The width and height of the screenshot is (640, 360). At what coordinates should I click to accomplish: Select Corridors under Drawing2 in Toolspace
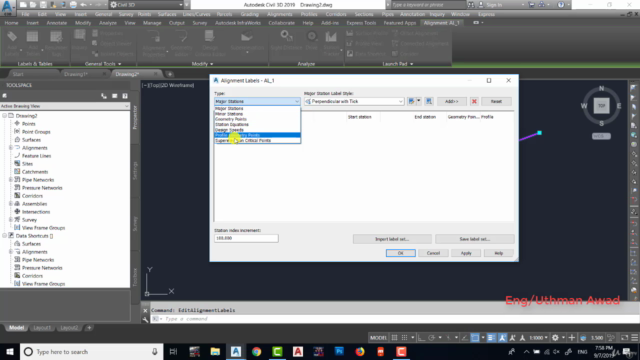coord(32,196)
